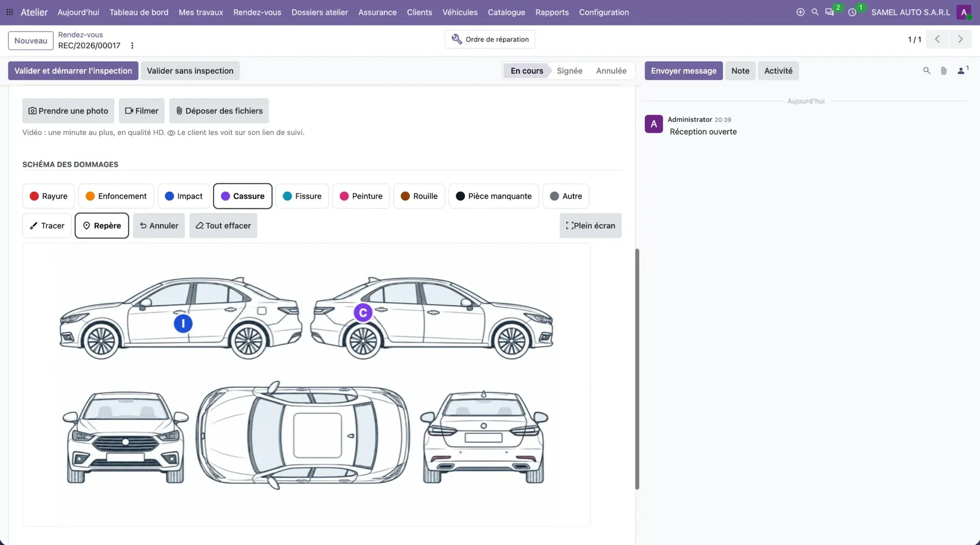Select the Peinture damage type

361,196
